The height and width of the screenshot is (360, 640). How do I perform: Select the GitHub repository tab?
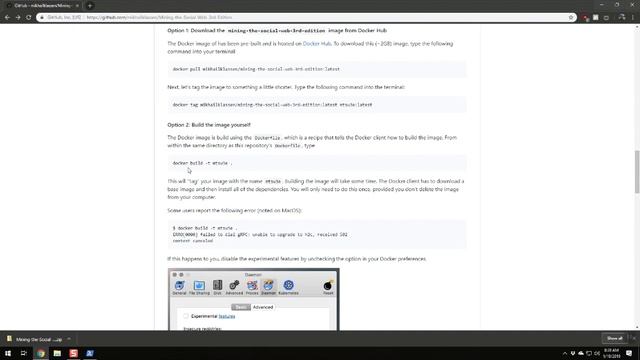[x=42, y=6]
